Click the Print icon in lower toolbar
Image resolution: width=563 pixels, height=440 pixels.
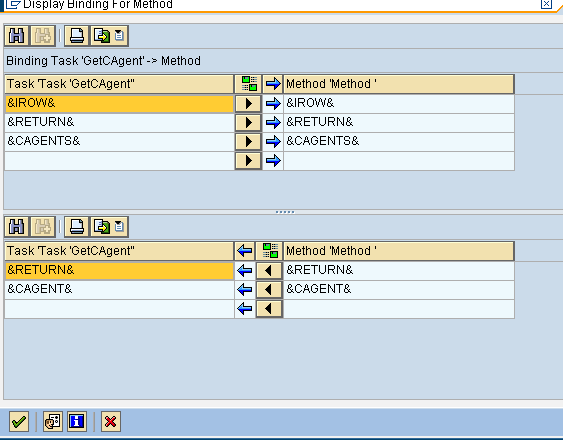(76, 227)
